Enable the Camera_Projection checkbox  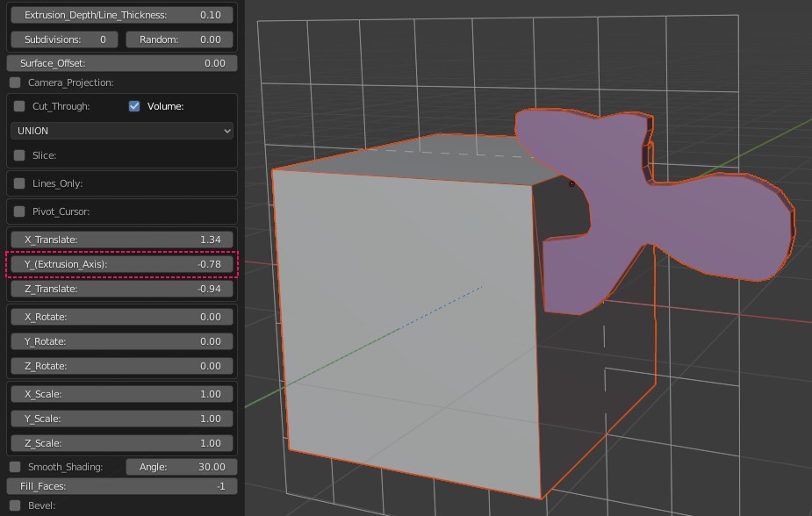(16, 82)
